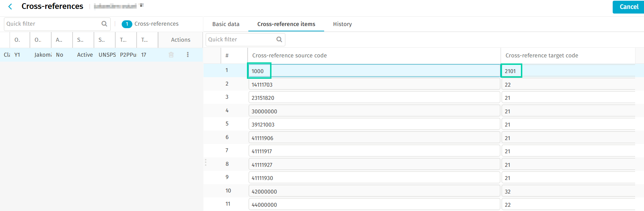Switch to the Basic data tab
This screenshot has height=211, width=644.
226,24
